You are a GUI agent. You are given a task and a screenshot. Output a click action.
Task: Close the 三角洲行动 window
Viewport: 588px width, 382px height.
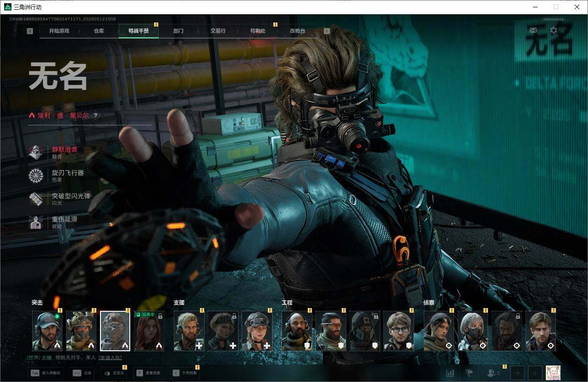(x=577, y=7)
